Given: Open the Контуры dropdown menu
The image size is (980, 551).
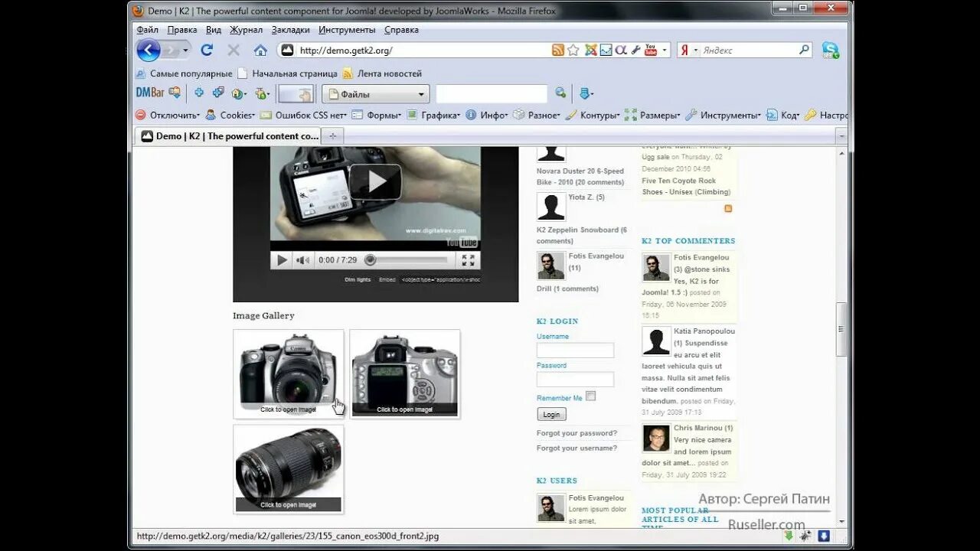Looking at the screenshot, I should pos(593,115).
